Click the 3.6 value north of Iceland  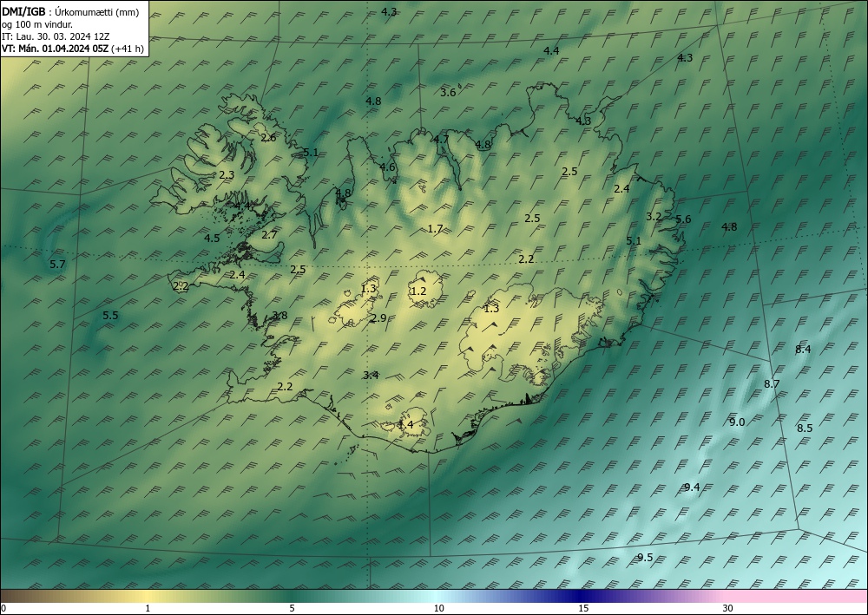tap(448, 92)
